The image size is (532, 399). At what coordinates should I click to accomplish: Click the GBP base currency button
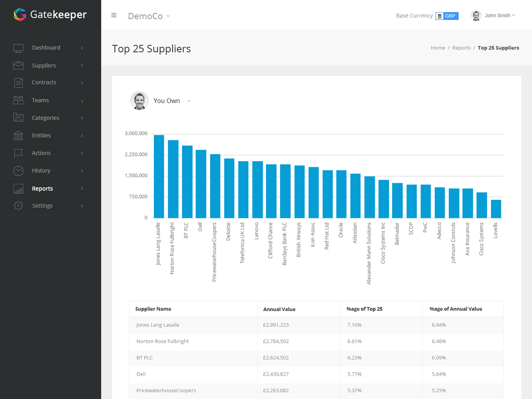coord(447,16)
